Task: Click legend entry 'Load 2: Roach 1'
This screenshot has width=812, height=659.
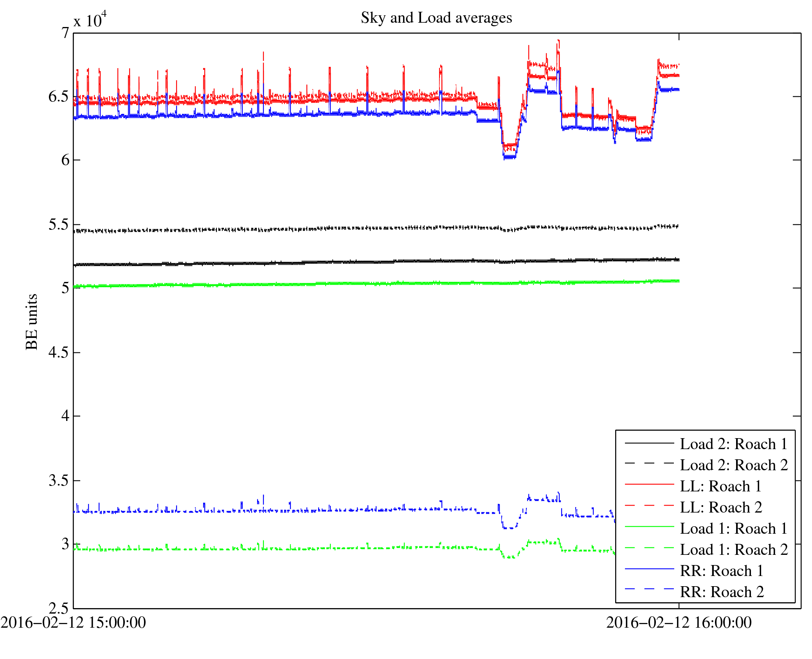Action: click(x=733, y=444)
